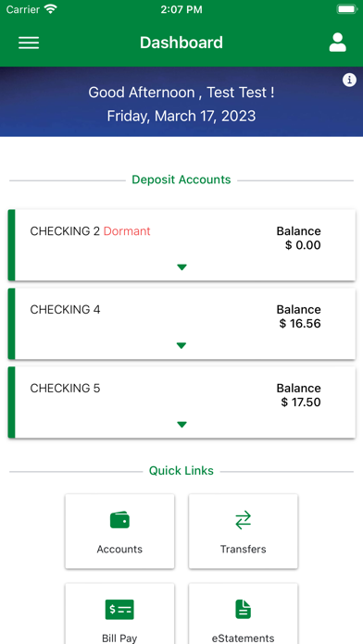Screen dimensions: 363x644
Task: Click the Transfers quick link label
Action: tap(243, 549)
